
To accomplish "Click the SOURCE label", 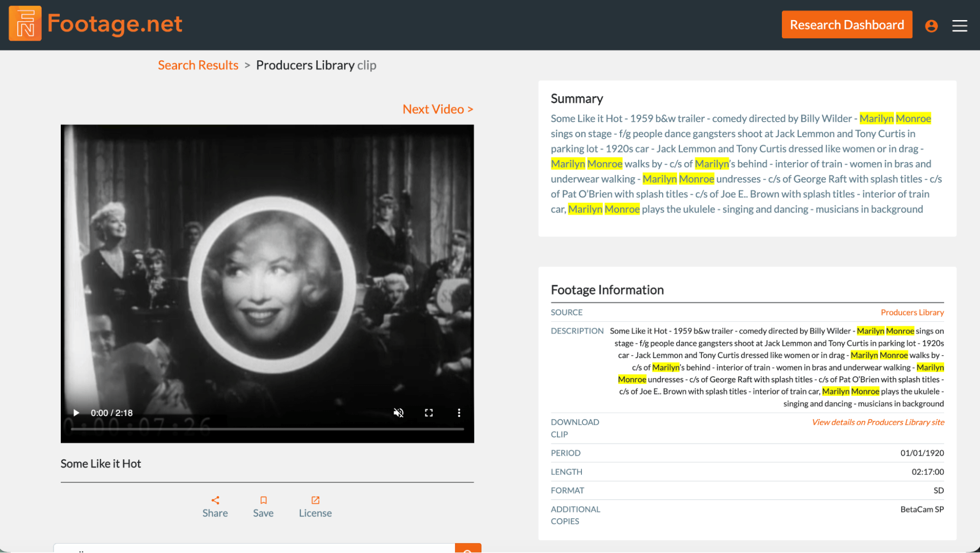I will point(566,313).
